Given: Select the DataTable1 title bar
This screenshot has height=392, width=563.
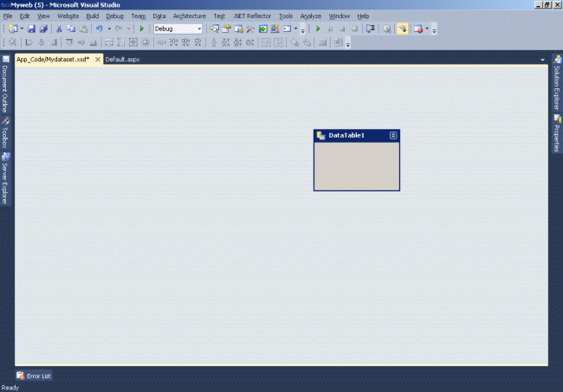Looking at the screenshot, I should [x=357, y=136].
